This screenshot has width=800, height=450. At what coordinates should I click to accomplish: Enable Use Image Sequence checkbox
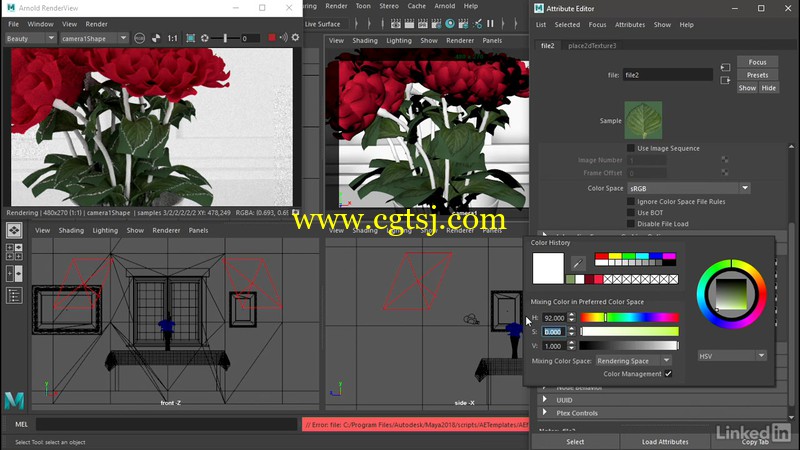(631, 148)
